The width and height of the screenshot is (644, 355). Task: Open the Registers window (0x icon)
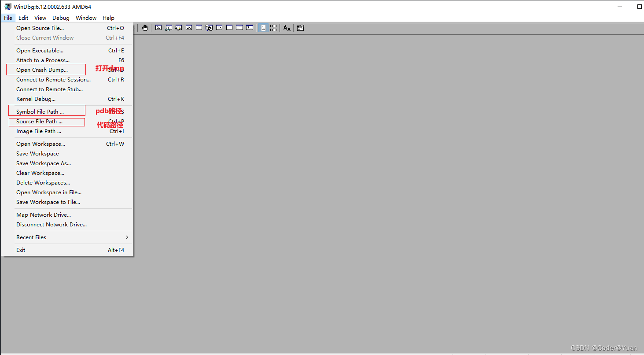(189, 28)
